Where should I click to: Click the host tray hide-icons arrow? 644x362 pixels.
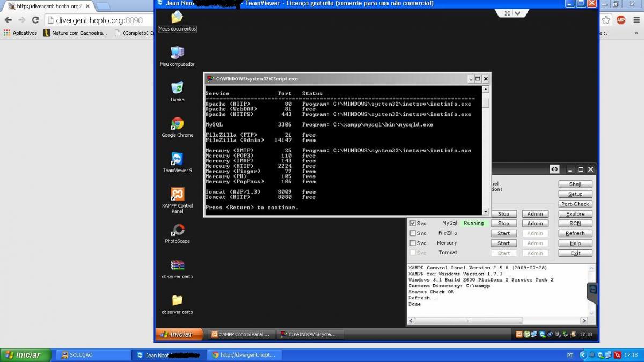[582, 355]
